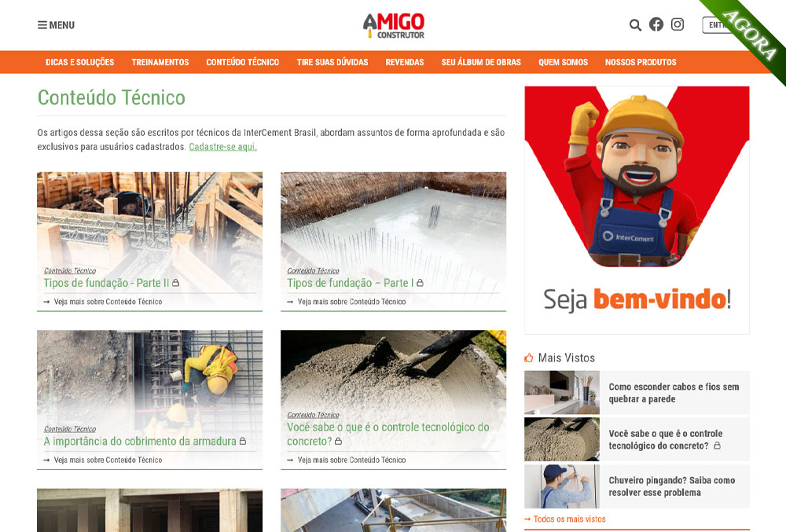This screenshot has height=532, width=786.
Task: Click Conteúdo Técnico tag above controle tecnológico card
Action: tap(314, 415)
